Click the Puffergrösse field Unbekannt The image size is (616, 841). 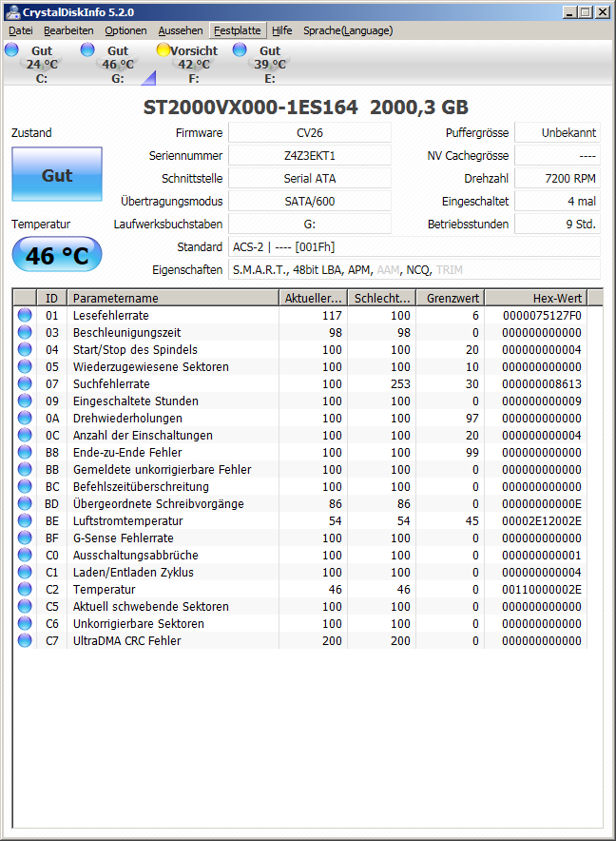[x=558, y=133]
